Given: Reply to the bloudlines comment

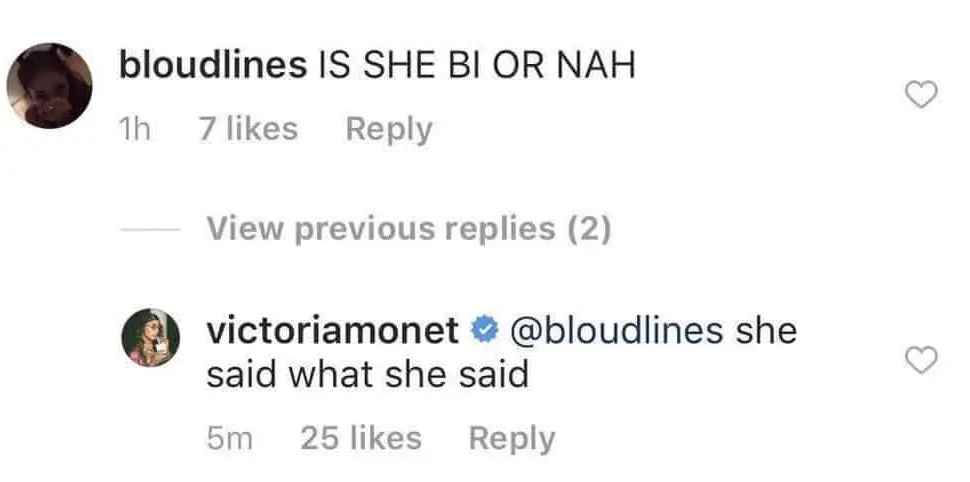Looking at the screenshot, I should point(389,129).
